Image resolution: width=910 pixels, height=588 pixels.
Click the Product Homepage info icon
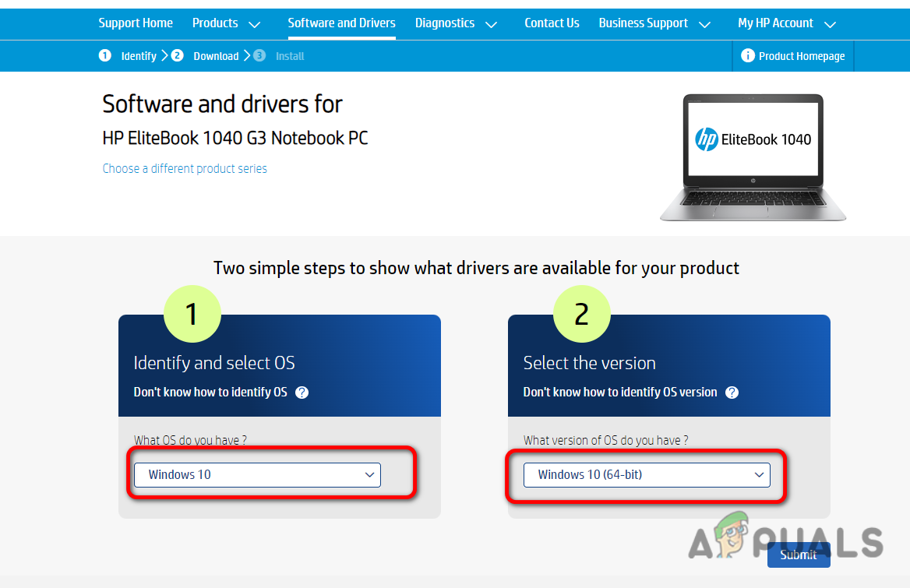pyautogui.click(x=748, y=56)
